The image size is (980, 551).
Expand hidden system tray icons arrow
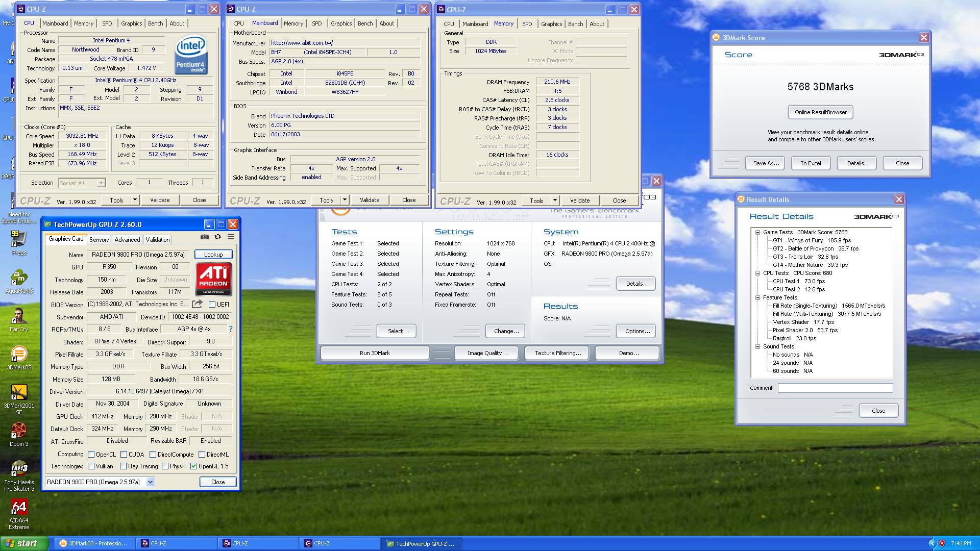932,543
